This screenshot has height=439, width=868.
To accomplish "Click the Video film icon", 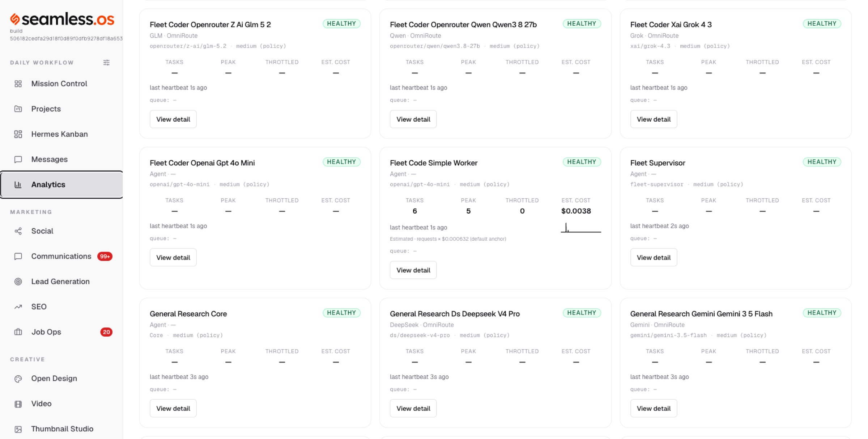I will pyautogui.click(x=18, y=404).
